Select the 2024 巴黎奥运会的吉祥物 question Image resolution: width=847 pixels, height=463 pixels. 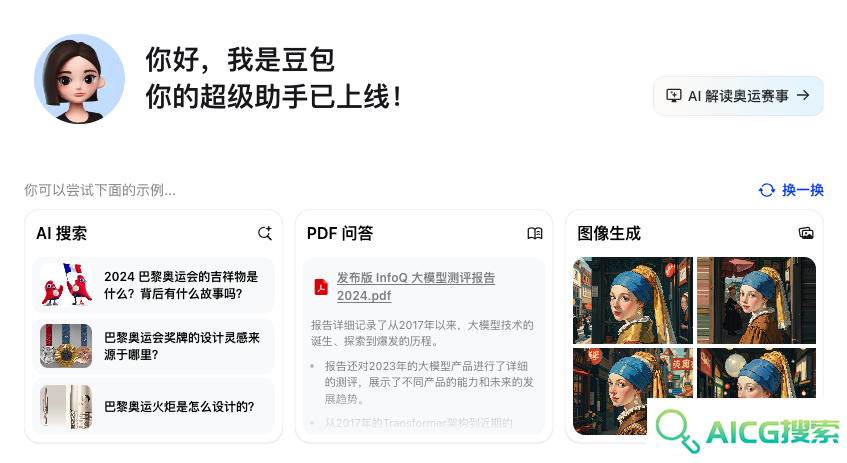pyautogui.click(x=153, y=285)
